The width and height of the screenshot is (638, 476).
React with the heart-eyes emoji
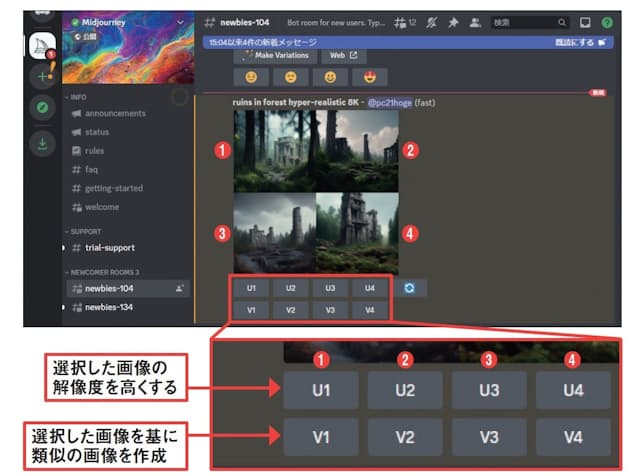[369, 77]
